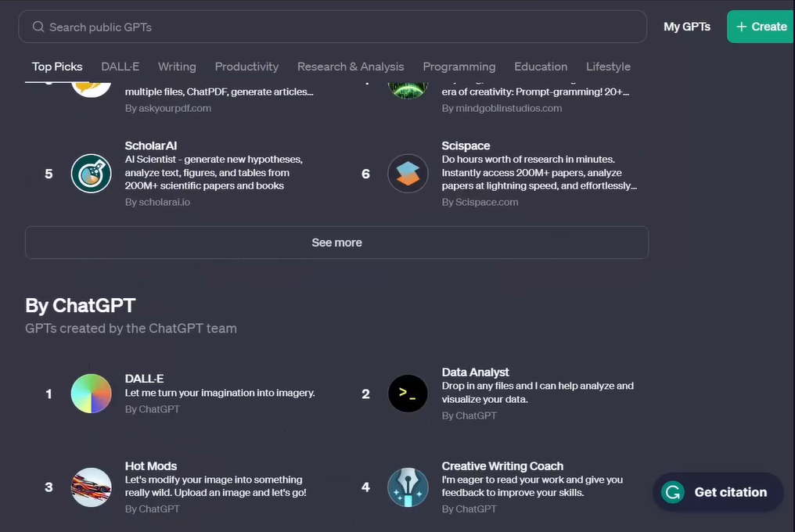This screenshot has width=795, height=532.
Task: Switch to the Top Picks tab
Action: click(x=57, y=66)
